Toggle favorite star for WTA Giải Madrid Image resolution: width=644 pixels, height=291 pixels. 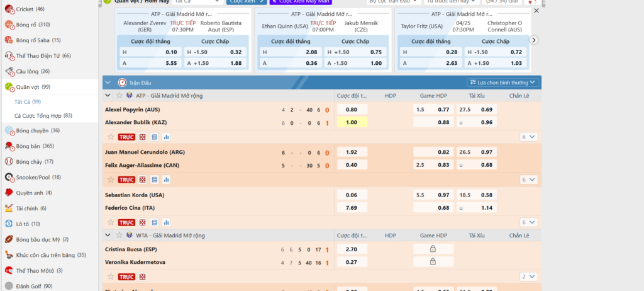119,235
